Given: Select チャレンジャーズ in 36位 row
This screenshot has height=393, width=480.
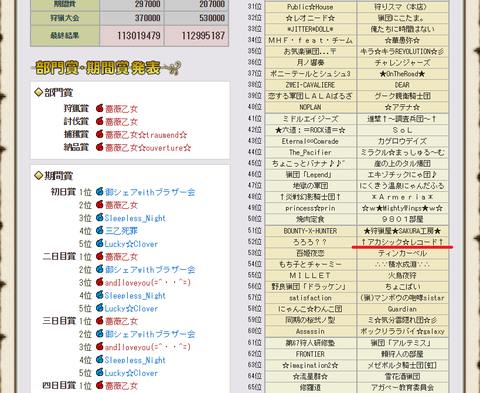Looking at the screenshot, I should [402, 63].
